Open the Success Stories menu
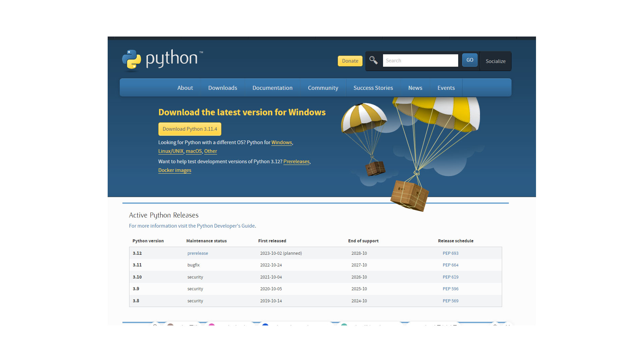The image size is (644, 362). click(373, 88)
